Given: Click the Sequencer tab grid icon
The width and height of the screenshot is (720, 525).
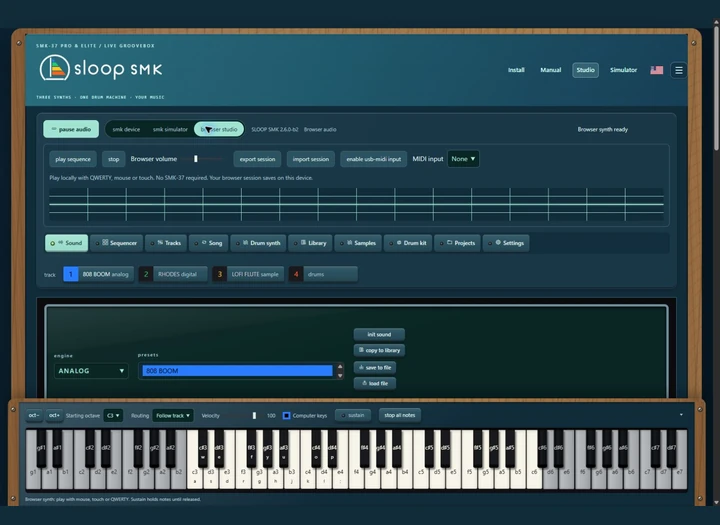Looking at the screenshot, I should [105, 242].
